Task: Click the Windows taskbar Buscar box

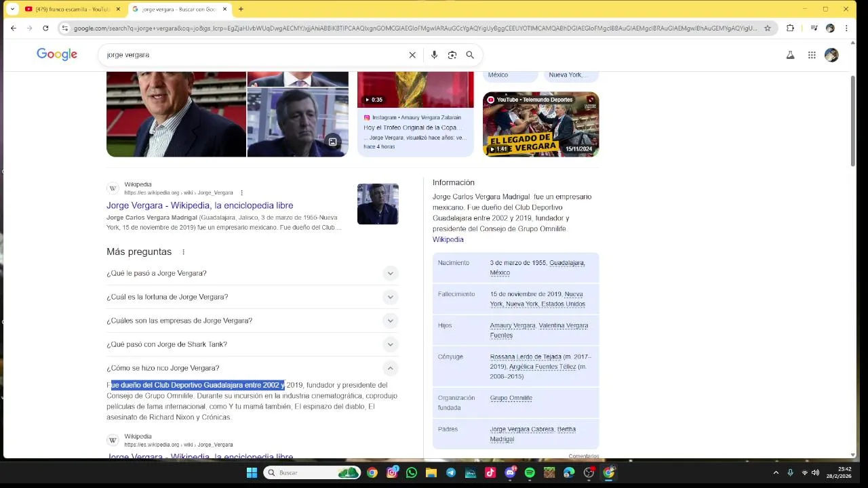Action: coord(311,472)
